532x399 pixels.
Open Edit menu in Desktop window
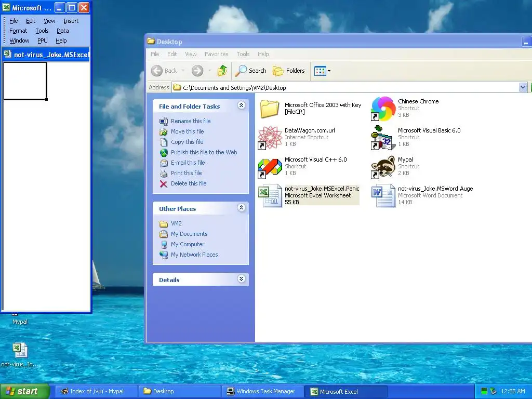172,54
